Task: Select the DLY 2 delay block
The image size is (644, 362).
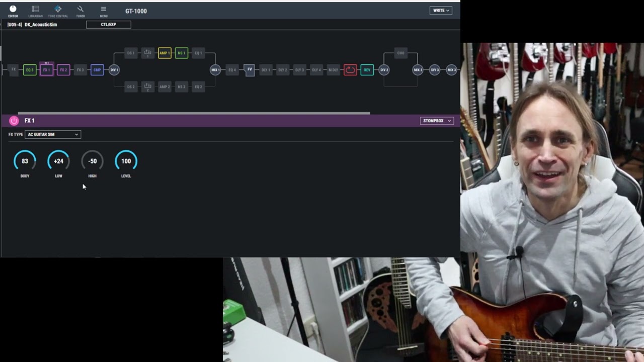Action: point(283,70)
